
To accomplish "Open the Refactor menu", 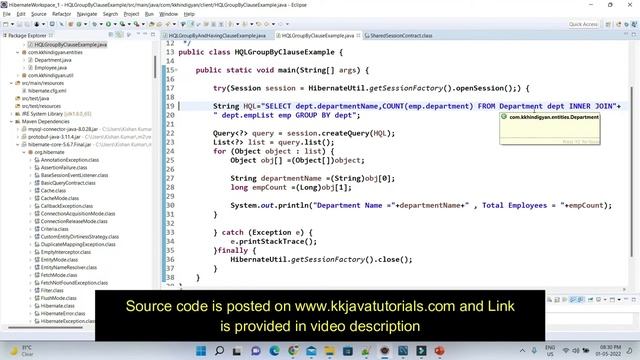I will pyautogui.click(x=61, y=14).
